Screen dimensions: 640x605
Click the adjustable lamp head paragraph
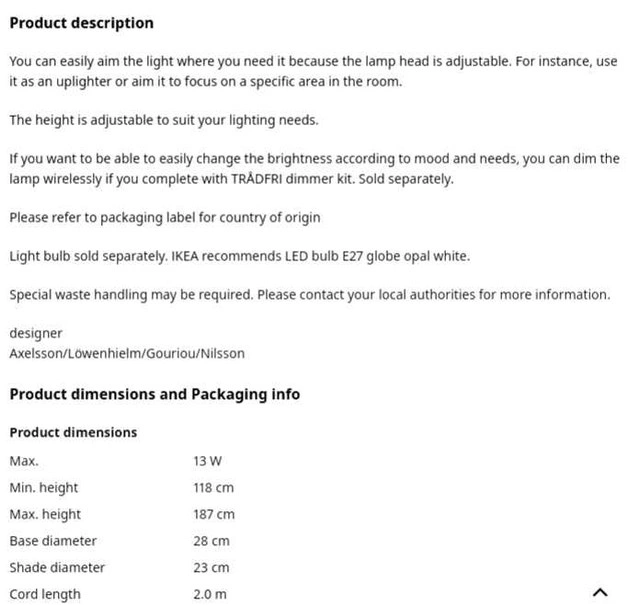pos(313,71)
